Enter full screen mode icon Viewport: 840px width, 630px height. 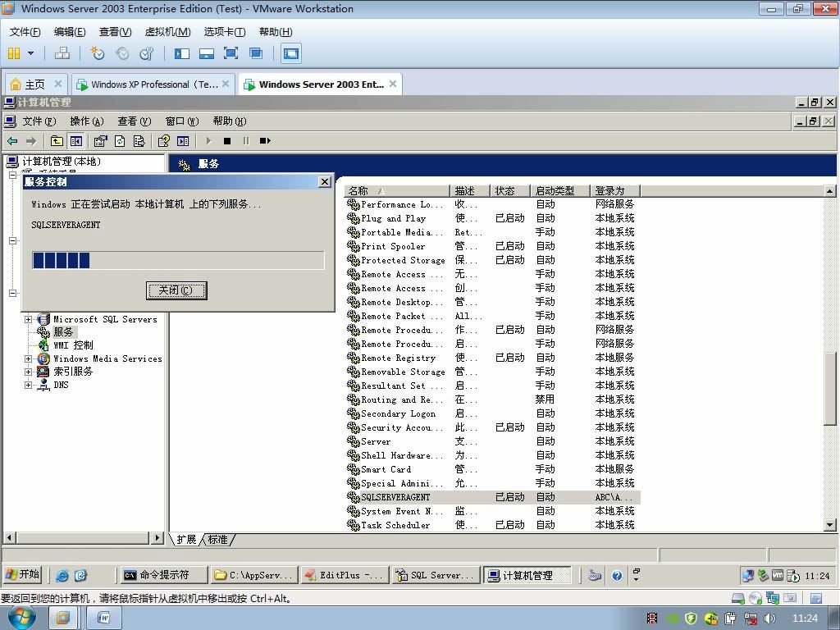231,53
